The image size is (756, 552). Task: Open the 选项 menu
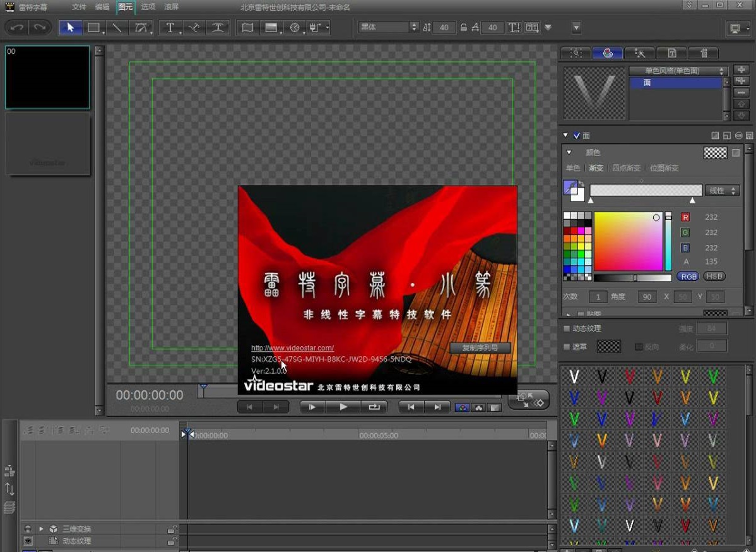pyautogui.click(x=148, y=7)
